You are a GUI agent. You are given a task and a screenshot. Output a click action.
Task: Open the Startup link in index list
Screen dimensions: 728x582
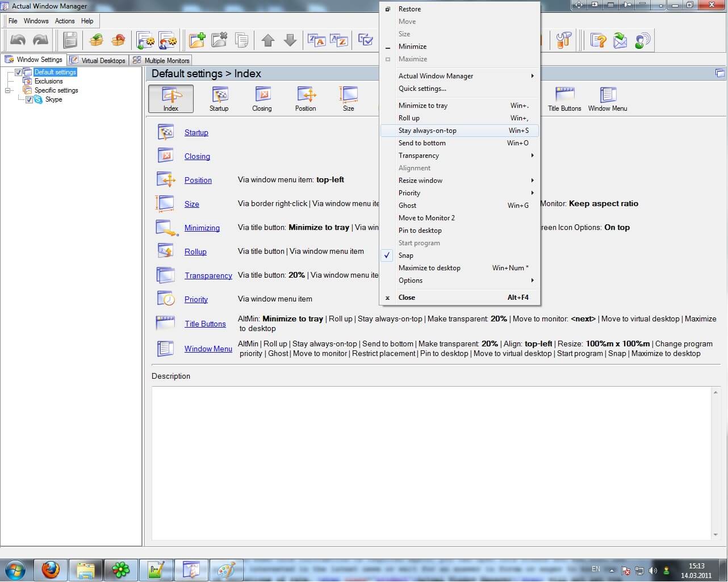(x=196, y=133)
